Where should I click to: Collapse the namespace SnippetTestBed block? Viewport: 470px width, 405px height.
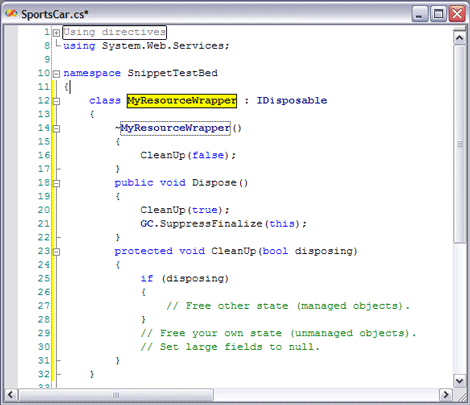point(56,74)
